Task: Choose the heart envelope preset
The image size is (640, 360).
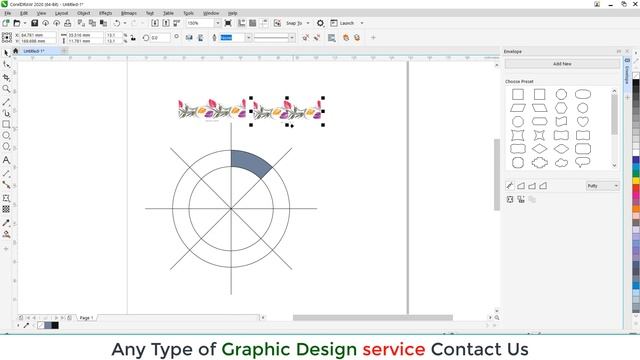Action: pos(583,122)
